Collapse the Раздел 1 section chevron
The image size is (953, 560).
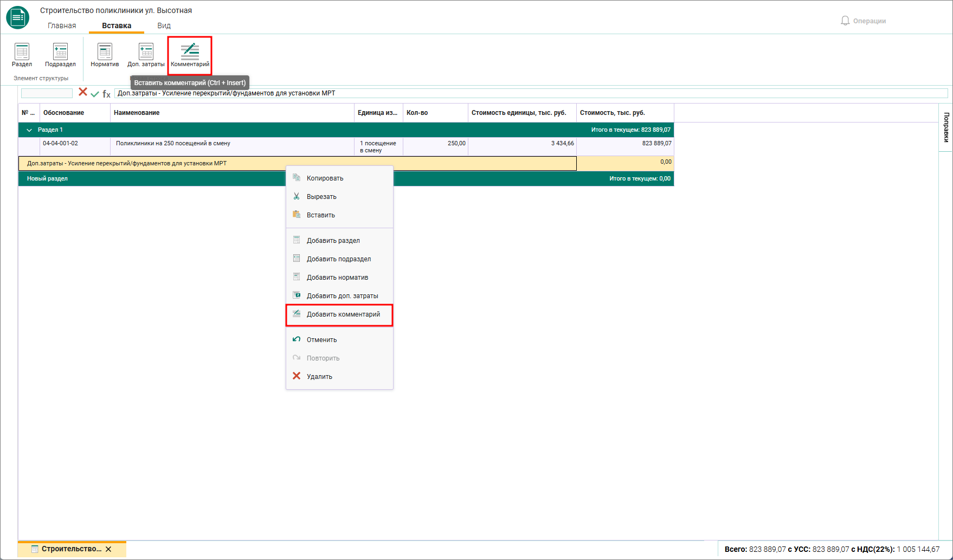[x=29, y=130]
